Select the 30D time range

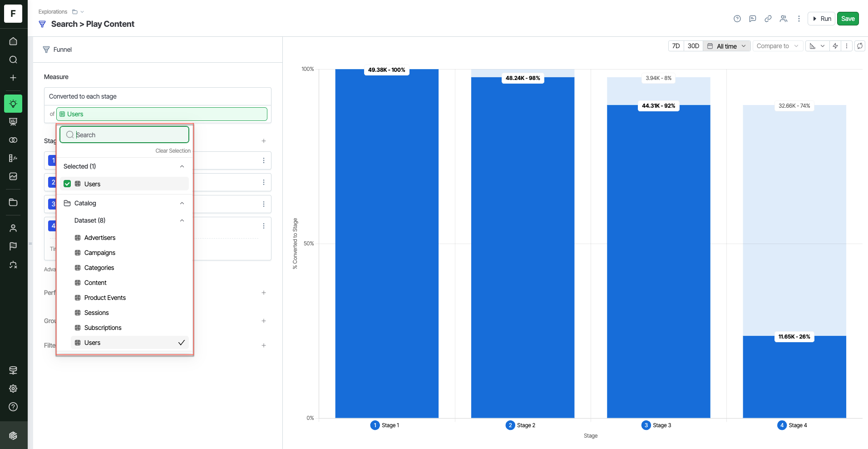coord(693,46)
